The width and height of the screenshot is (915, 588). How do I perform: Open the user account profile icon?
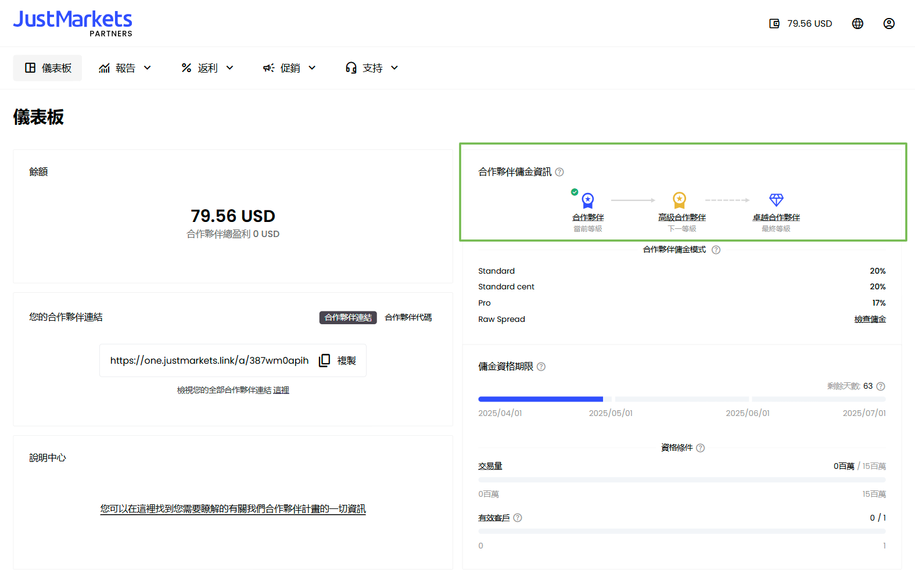coord(889,24)
